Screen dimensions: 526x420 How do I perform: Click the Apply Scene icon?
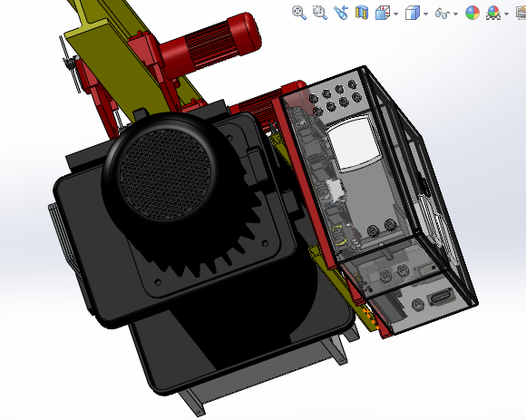point(493,13)
